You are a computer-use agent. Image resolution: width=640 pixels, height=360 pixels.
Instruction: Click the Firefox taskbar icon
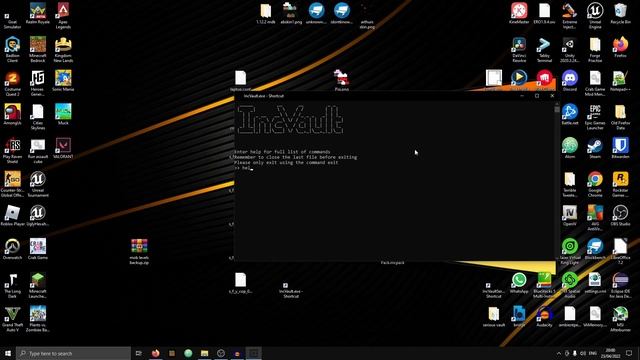(156, 353)
